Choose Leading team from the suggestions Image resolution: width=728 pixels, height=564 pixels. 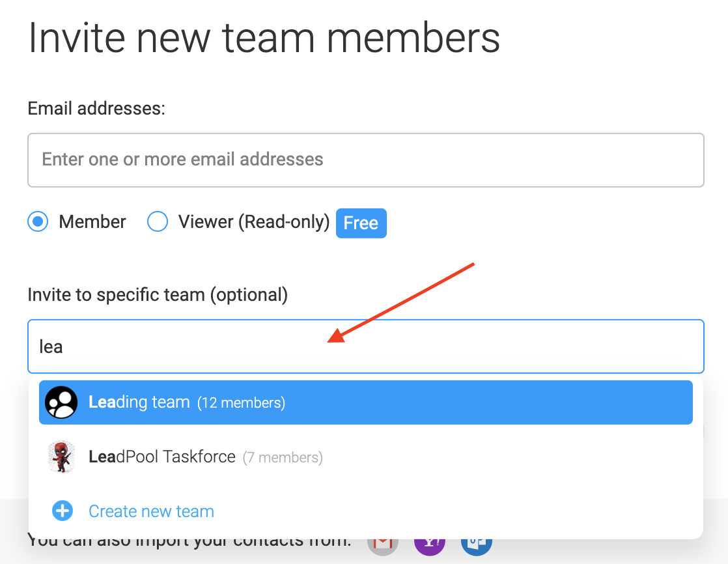click(366, 402)
